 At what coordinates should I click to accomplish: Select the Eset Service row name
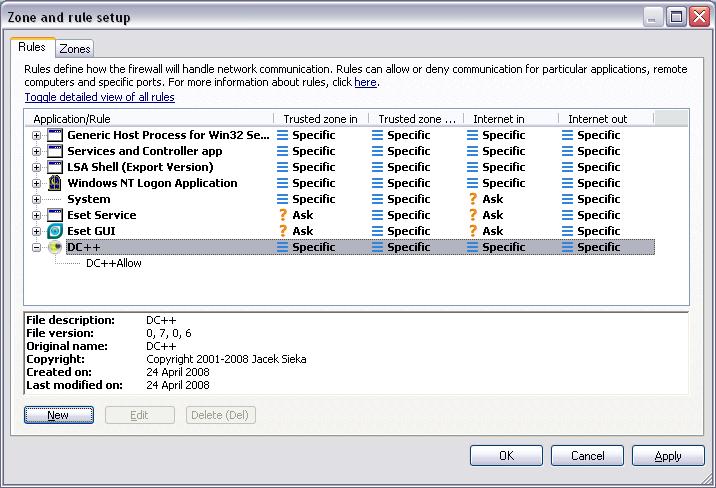tap(101, 215)
